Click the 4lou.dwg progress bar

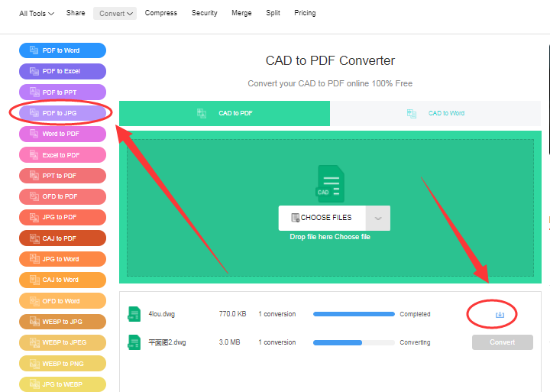(x=354, y=314)
